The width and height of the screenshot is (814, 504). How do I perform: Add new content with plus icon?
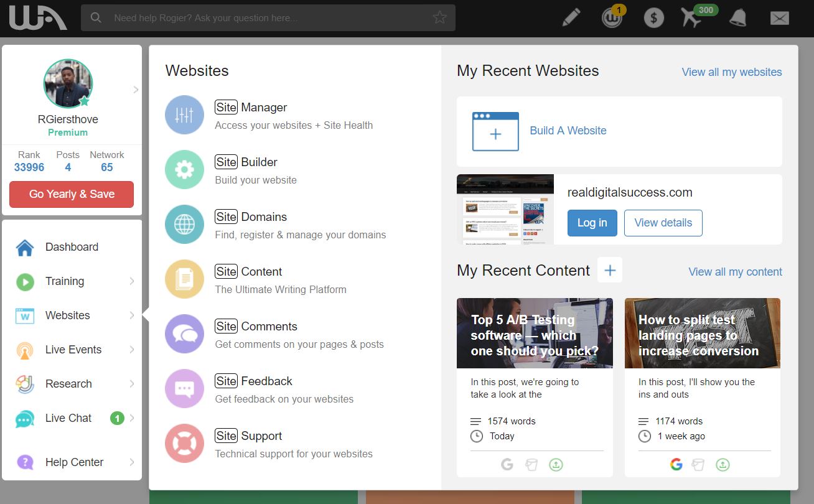610,270
